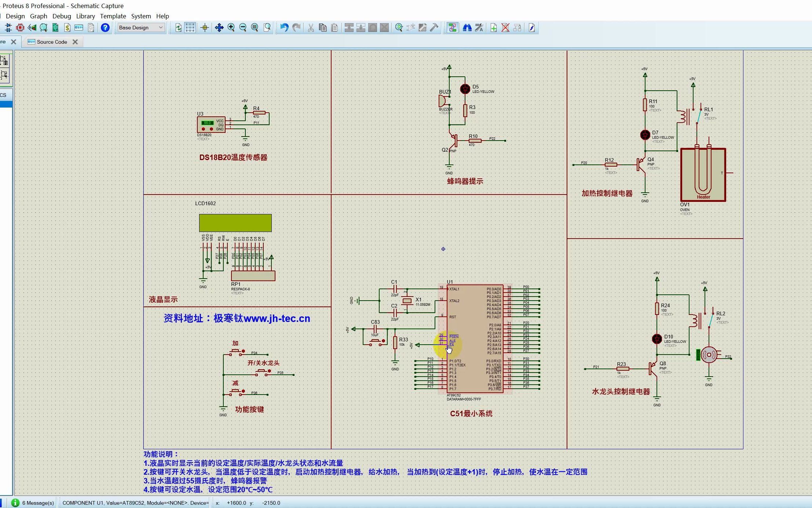
Task: Open the 3D Visualizer
Action: (x=32, y=28)
